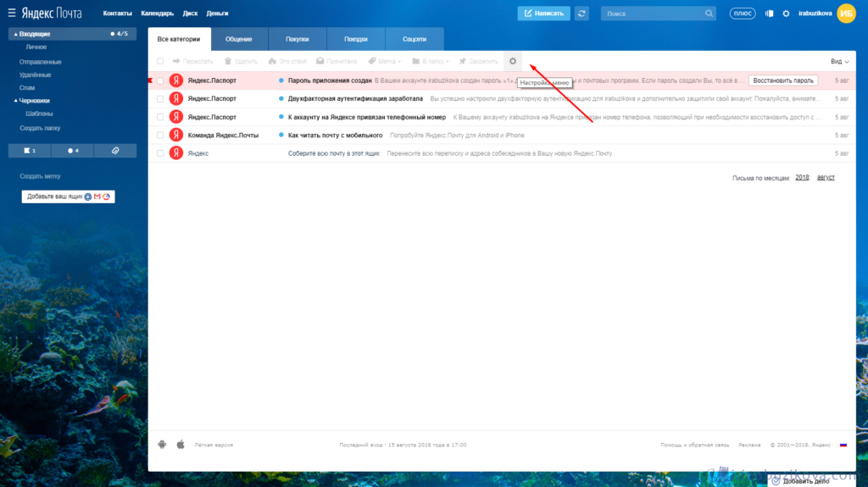Collapse the Входящие folder tree
The width and height of the screenshot is (868, 487).
pos(15,34)
